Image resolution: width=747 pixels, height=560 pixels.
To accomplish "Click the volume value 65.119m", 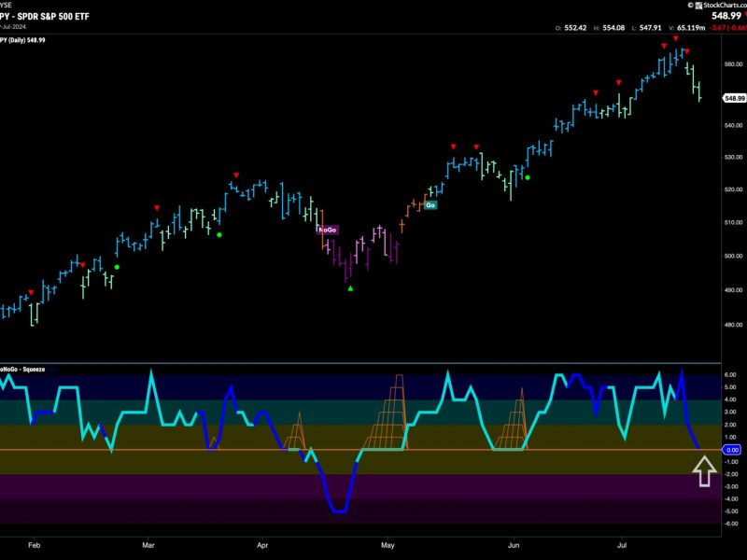I will click(691, 28).
